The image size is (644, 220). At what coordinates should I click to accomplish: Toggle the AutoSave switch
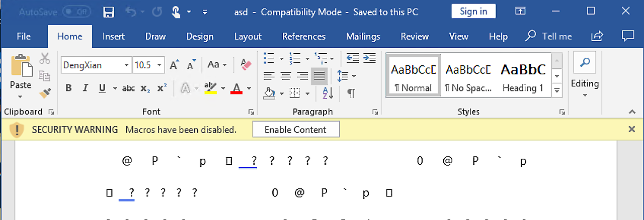click(76, 11)
